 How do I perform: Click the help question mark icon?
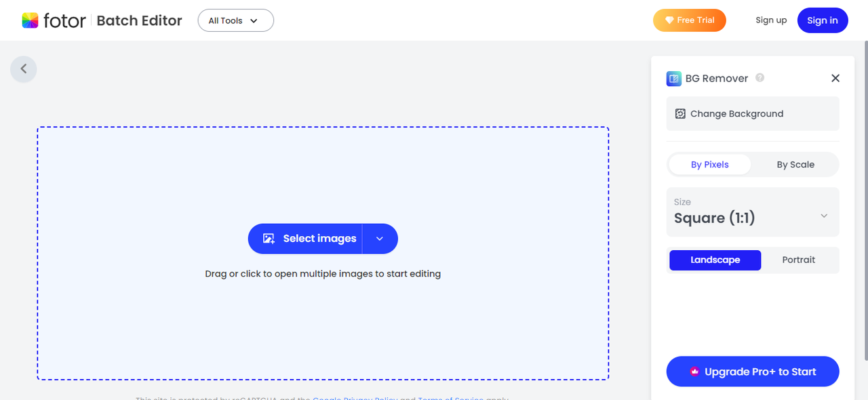(760, 78)
